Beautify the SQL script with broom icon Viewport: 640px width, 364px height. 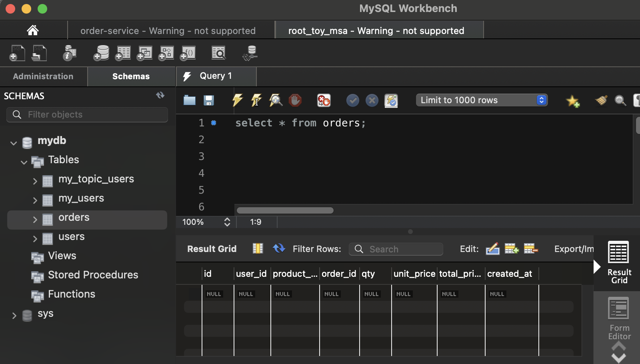pos(601,100)
